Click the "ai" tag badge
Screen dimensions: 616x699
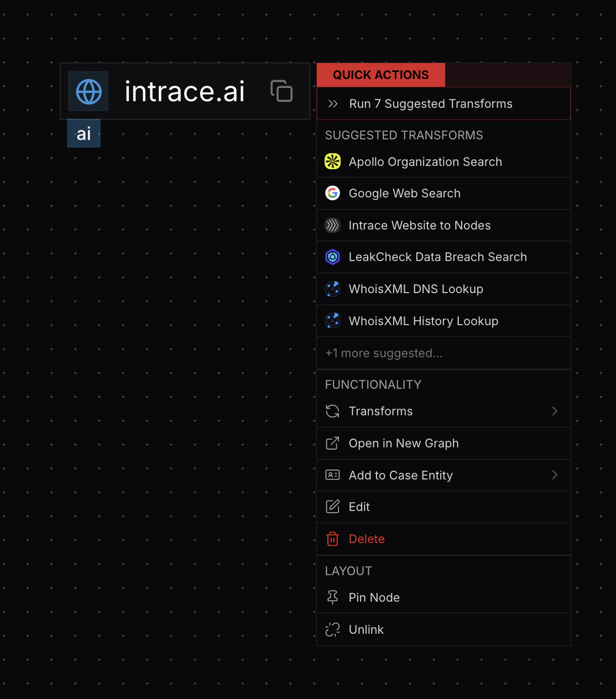point(83,133)
